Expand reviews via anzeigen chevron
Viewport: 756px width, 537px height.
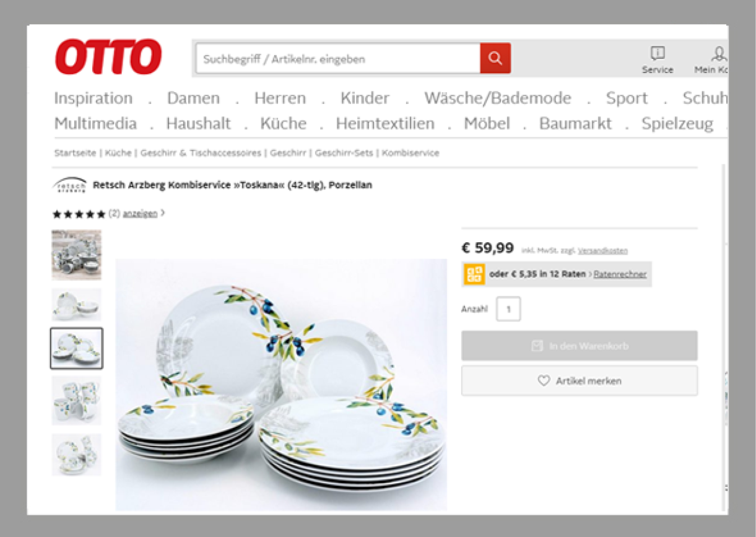[163, 213]
